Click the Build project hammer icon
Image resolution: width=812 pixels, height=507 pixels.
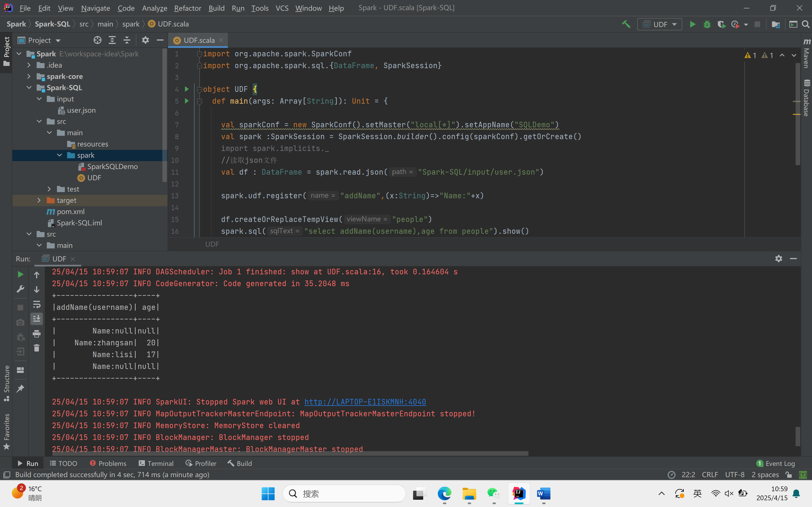[626, 24]
